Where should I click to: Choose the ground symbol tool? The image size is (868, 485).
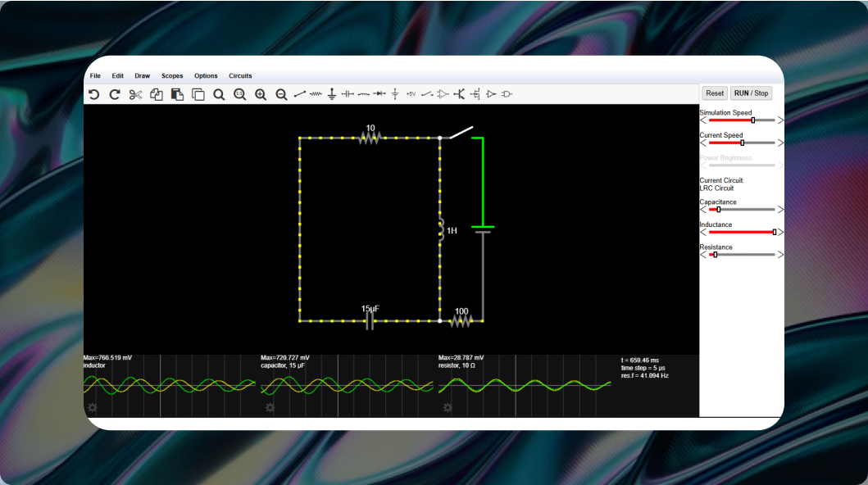(332, 94)
